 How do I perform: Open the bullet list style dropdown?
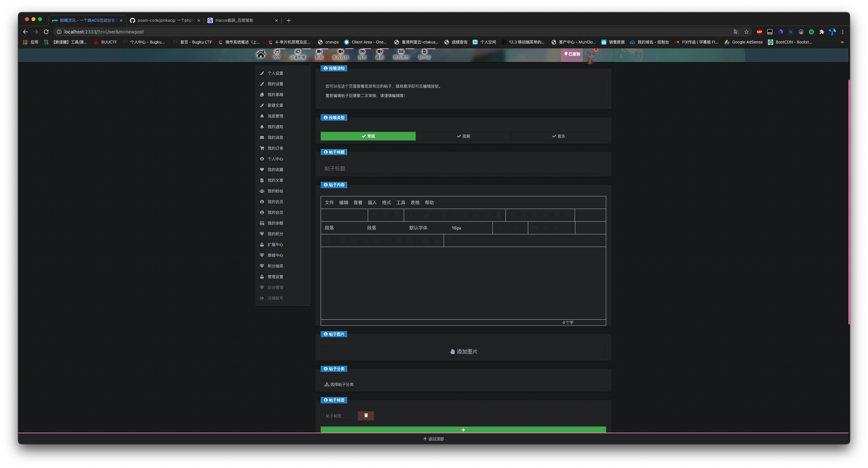pyautogui.click(x=507, y=228)
